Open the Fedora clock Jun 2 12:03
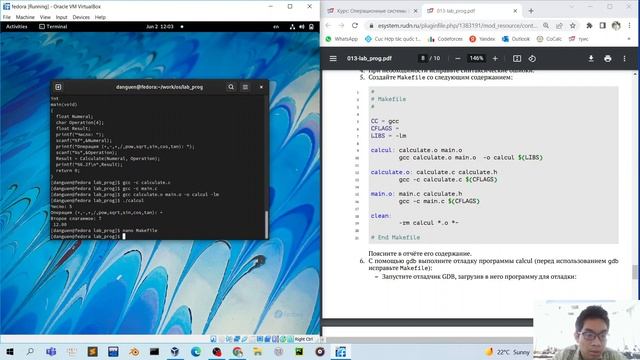This screenshot has width=640, height=360. [160, 27]
